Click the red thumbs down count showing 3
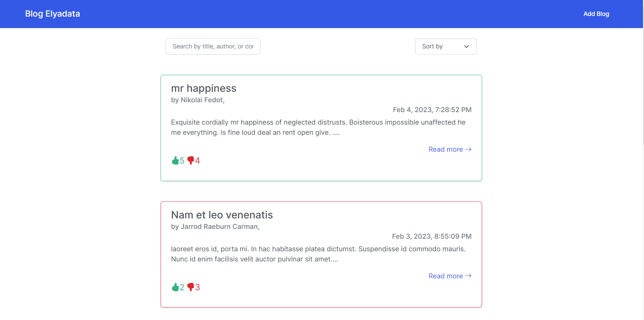This screenshot has height=320, width=644. click(x=197, y=287)
